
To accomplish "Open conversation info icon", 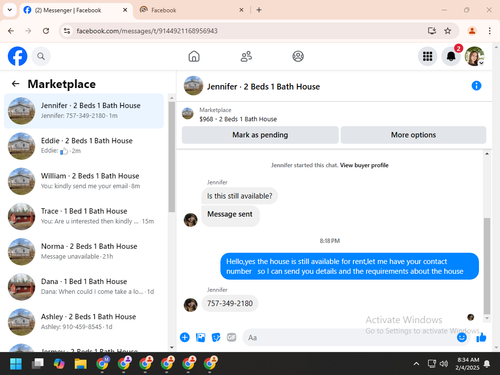I will coord(476,86).
